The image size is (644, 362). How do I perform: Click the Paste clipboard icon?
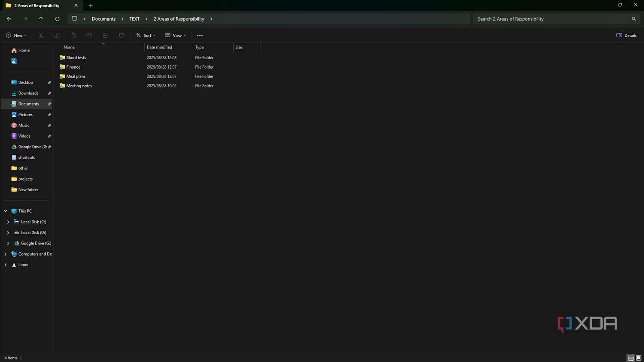pyautogui.click(x=73, y=36)
